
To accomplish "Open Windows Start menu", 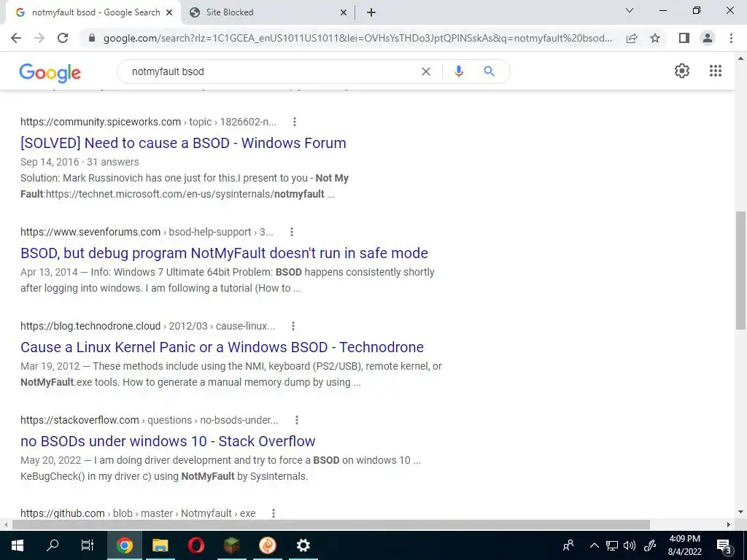I will point(18,545).
